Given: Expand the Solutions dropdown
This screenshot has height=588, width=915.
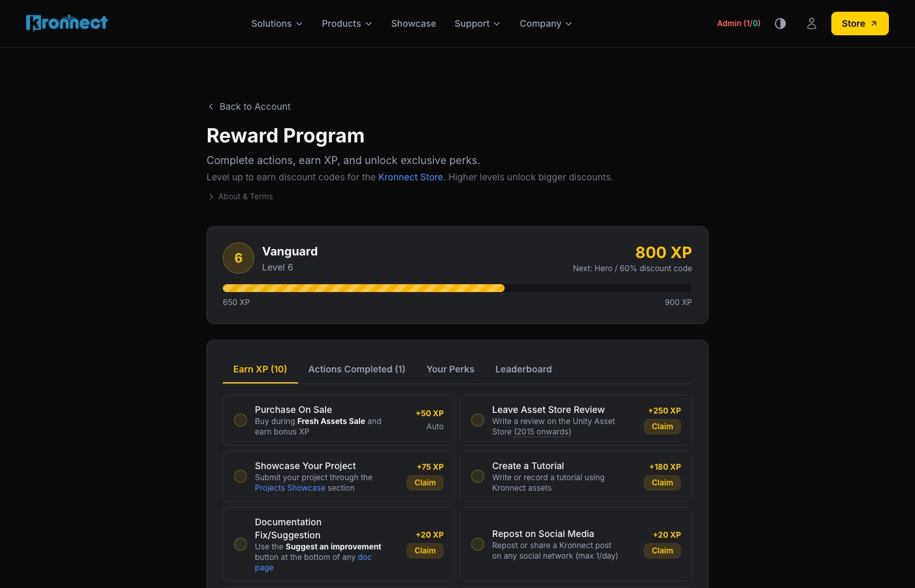Looking at the screenshot, I should [276, 24].
